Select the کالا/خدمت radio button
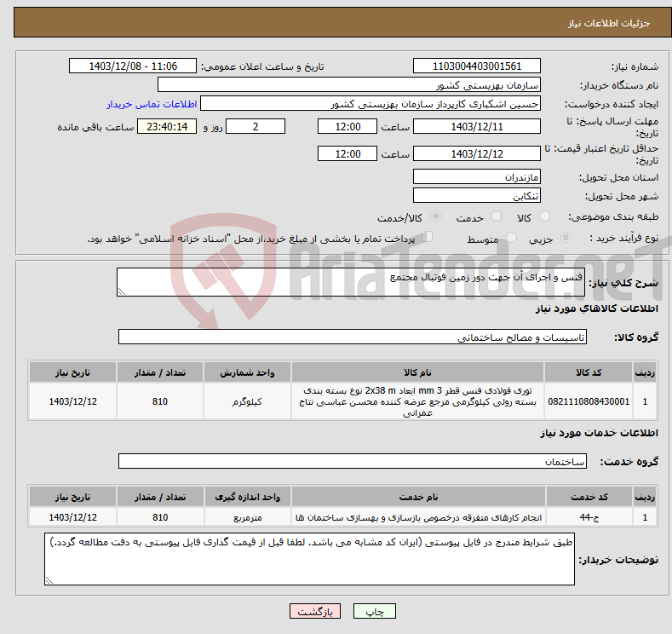Screen dimensions: 672x634 [x=435, y=216]
